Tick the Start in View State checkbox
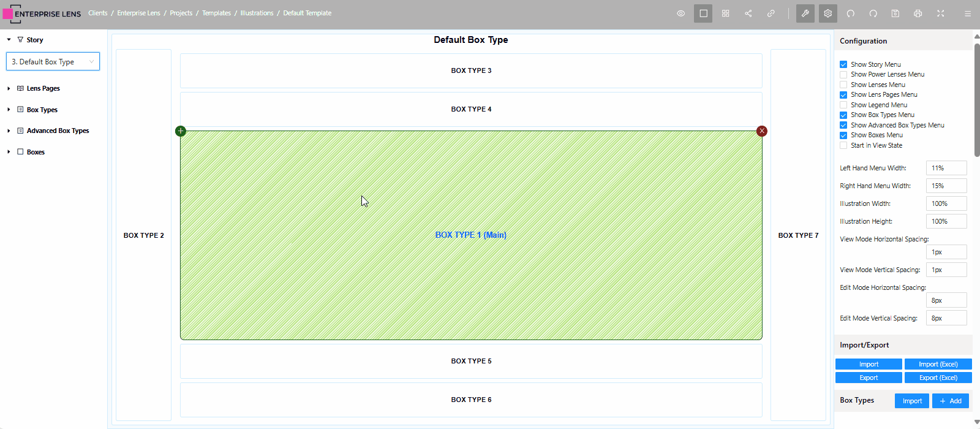980x429 pixels. point(843,146)
